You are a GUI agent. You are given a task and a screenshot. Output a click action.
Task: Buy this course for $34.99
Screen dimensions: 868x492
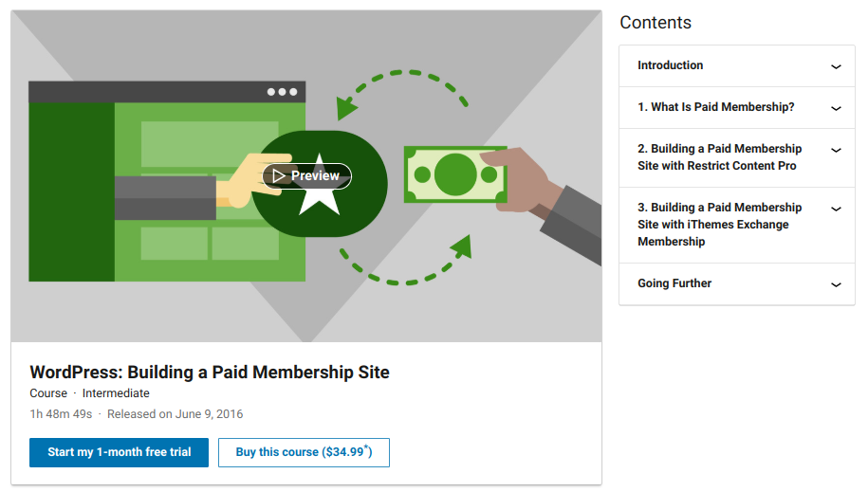coord(304,452)
